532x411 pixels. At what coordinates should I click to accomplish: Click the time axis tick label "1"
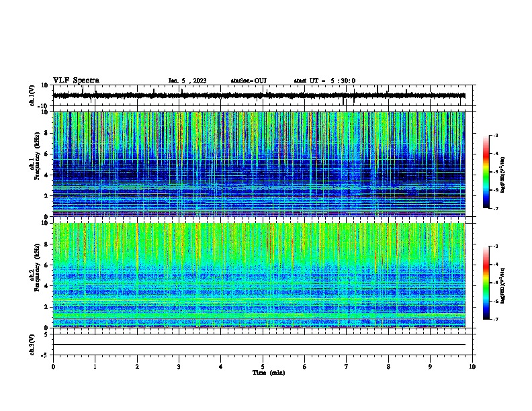[x=95, y=367]
